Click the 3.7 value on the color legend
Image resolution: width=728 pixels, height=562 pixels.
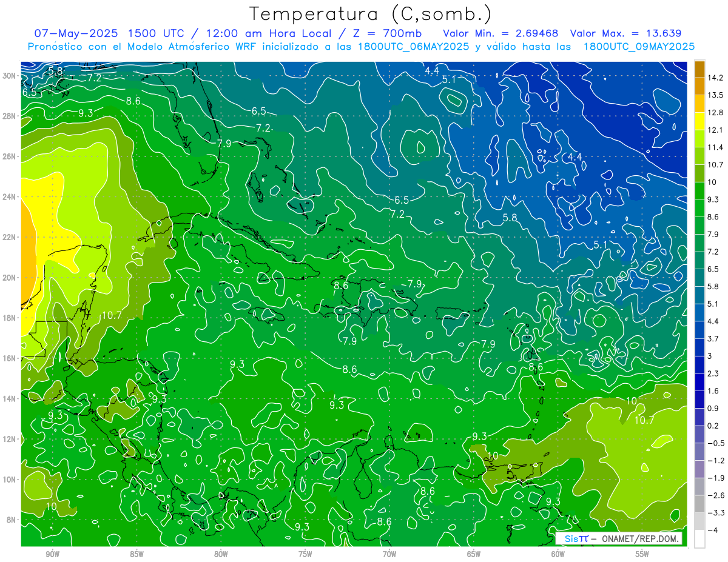(713, 338)
